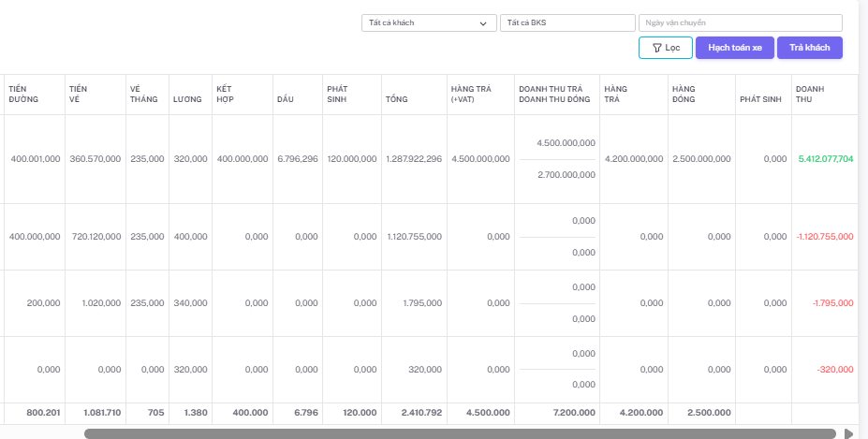Click the HÀNG ĐÓNG column header
This screenshot has width=868, height=439.
coord(684,94)
